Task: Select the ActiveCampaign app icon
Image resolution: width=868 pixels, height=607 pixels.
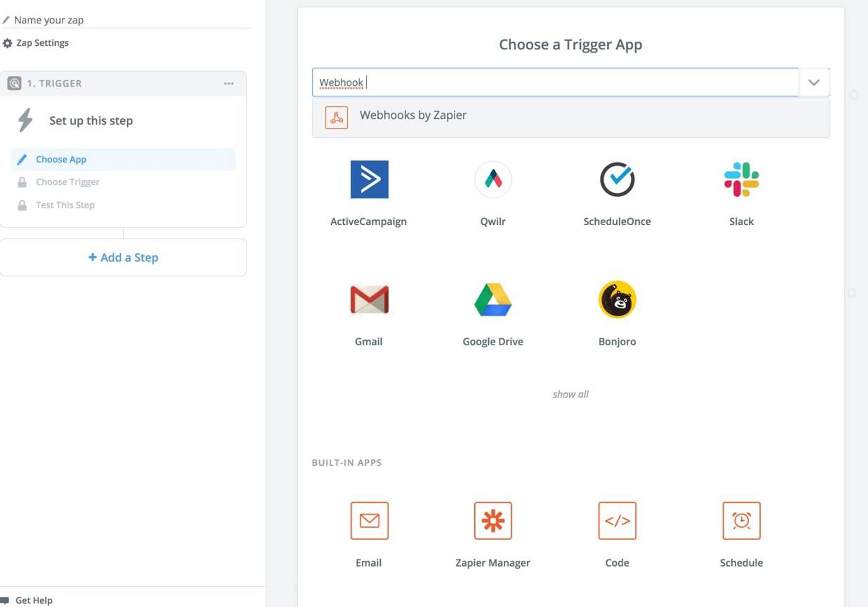Action: coord(369,180)
